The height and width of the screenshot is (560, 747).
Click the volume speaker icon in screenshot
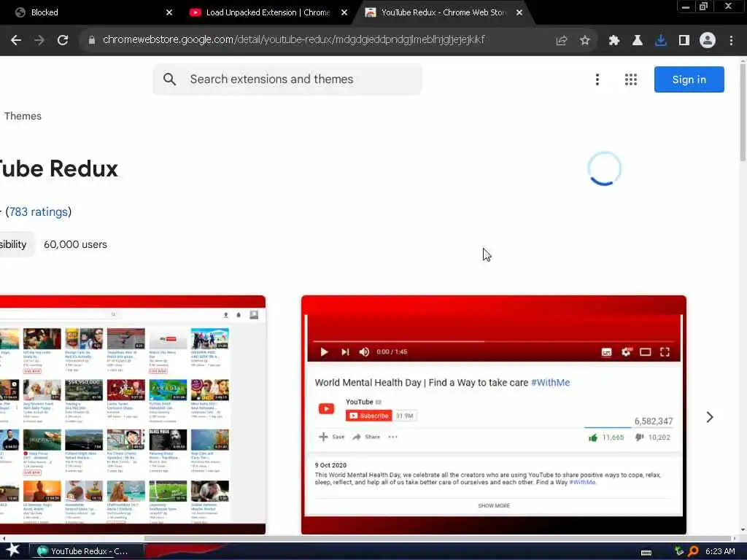click(x=364, y=352)
